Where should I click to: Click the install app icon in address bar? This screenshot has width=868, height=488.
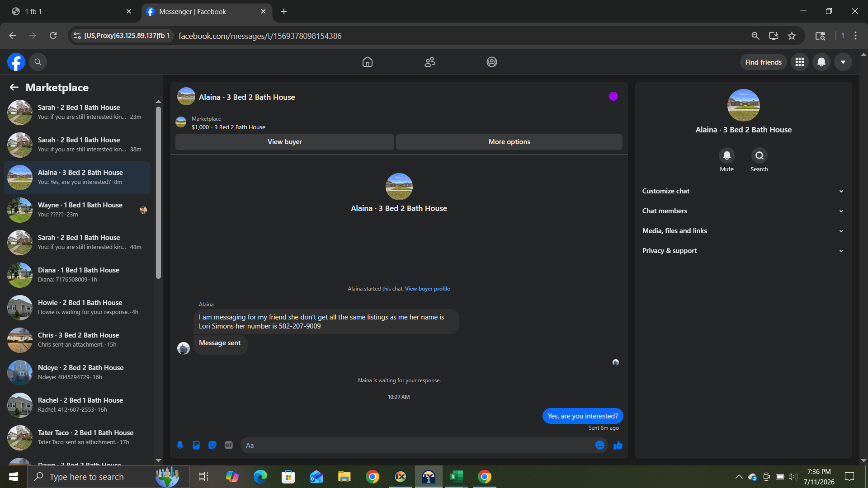(774, 36)
